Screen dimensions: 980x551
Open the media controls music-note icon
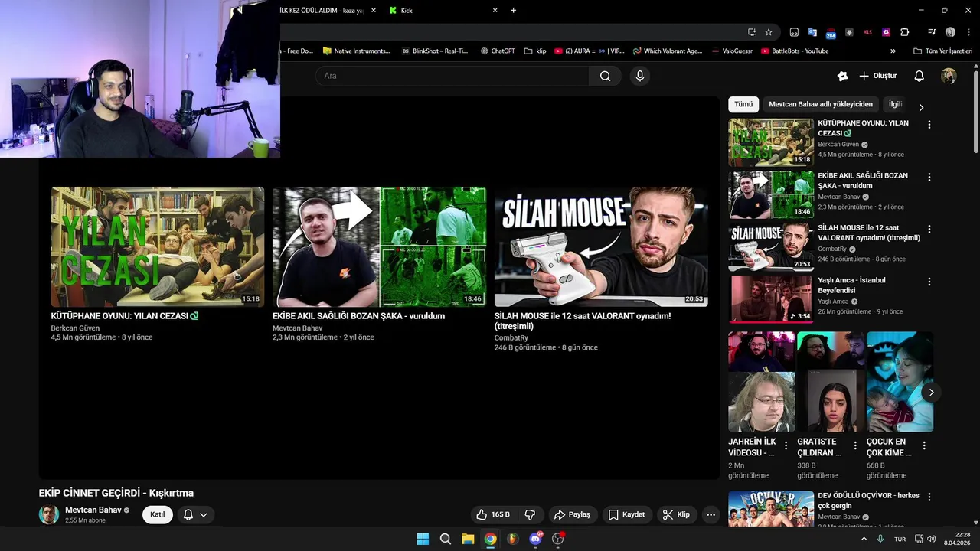pyautogui.click(x=932, y=32)
